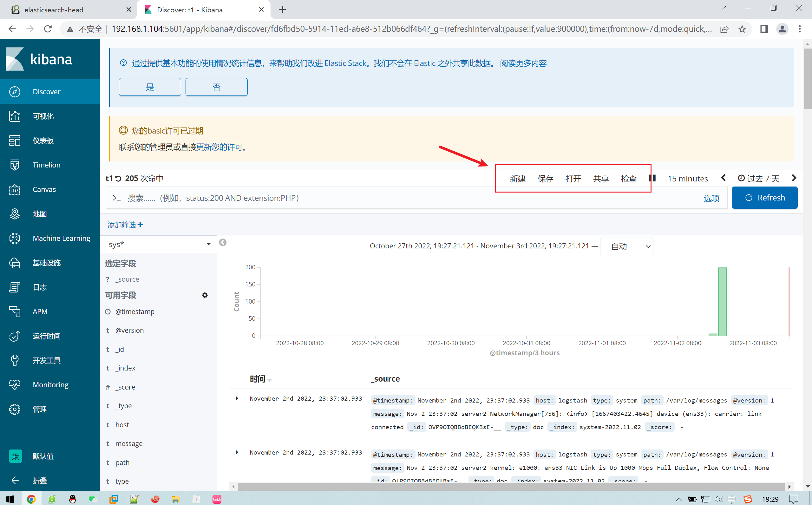The image size is (812, 505).
Task: Step time range forward arrow
Action: tap(794, 178)
